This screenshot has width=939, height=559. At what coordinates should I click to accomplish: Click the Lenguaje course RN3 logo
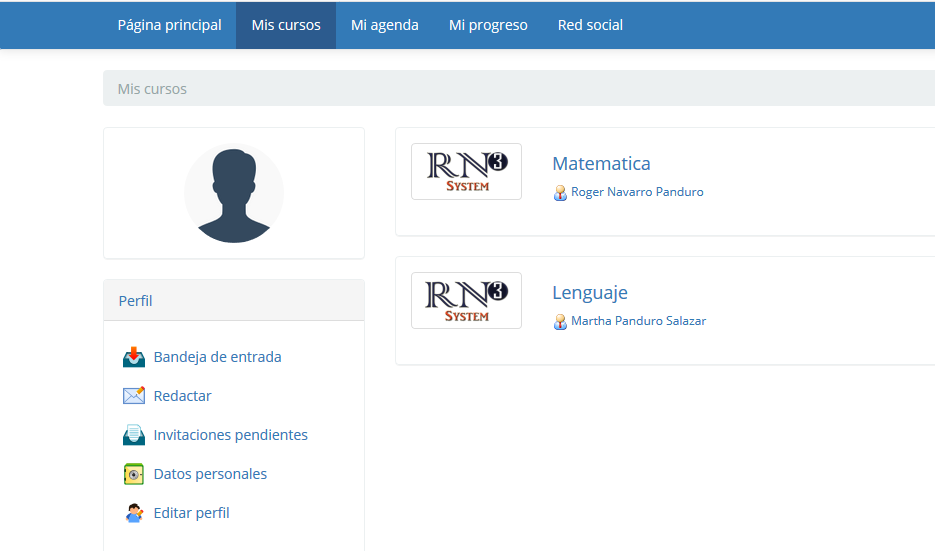(467, 300)
